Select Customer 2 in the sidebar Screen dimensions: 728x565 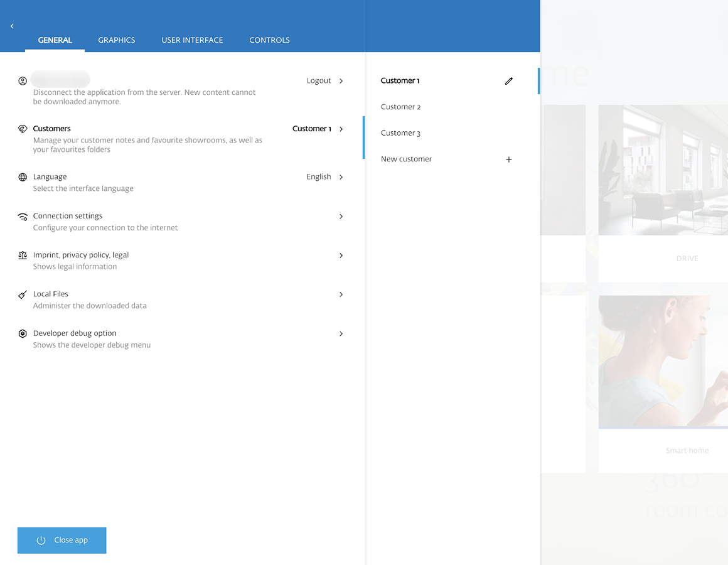(400, 107)
